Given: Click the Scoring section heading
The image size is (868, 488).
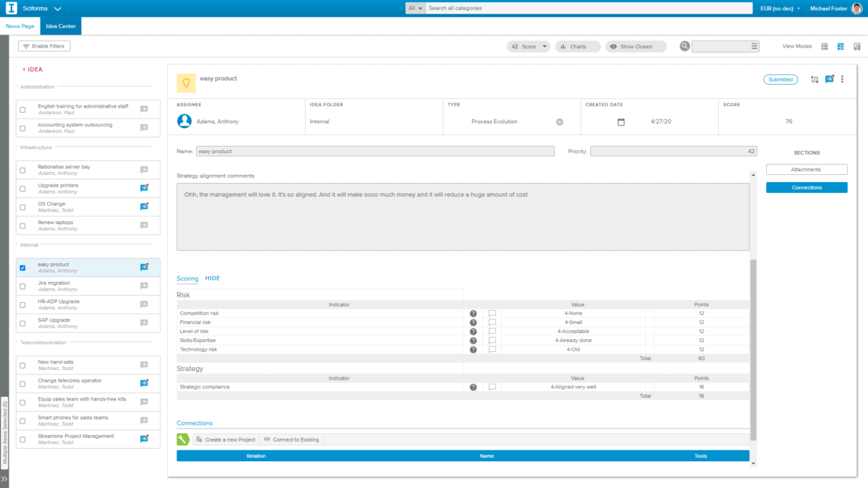Looking at the screenshot, I should point(187,278).
